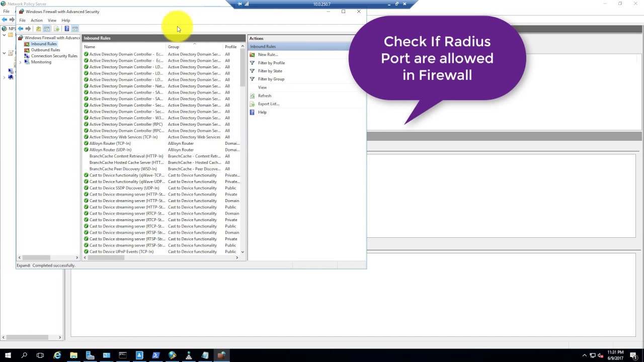The height and width of the screenshot is (362, 644).
Task: Open the File menu in Firewall window
Action: pos(23,20)
